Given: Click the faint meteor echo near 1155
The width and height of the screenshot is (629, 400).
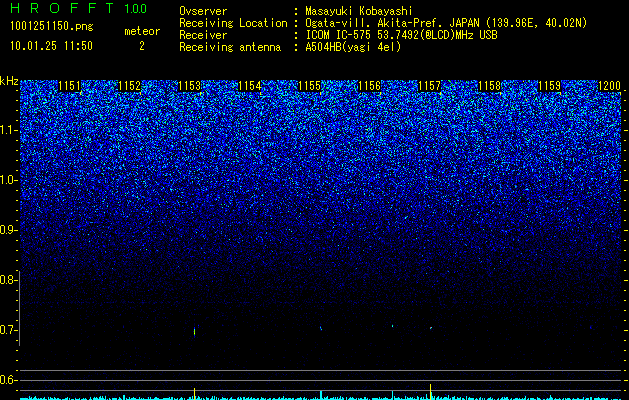Looking at the screenshot, I should point(321,328).
